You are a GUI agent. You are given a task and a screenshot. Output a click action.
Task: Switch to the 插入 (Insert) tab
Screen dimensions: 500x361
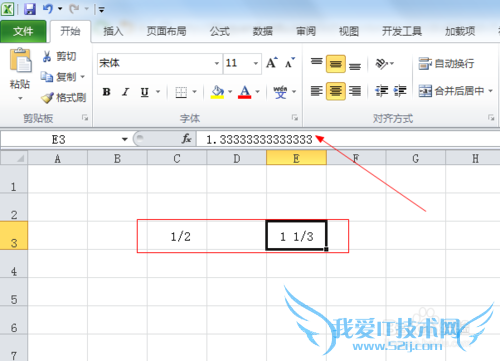pyautogui.click(x=113, y=31)
